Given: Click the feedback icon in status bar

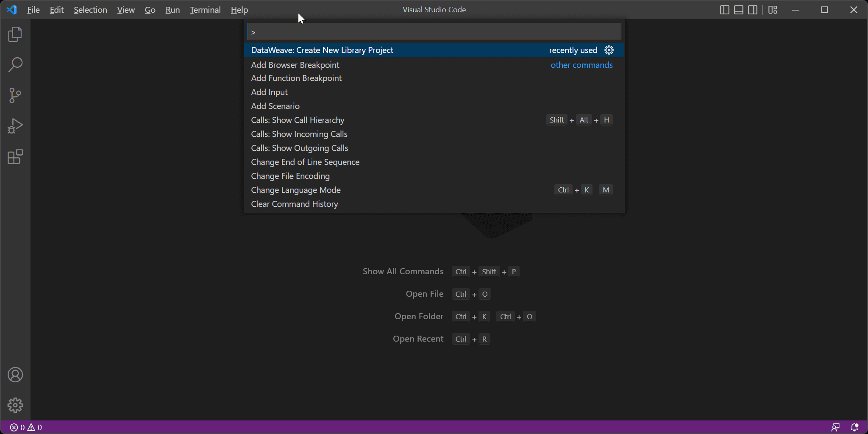Looking at the screenshot, I should coord(835,427).
